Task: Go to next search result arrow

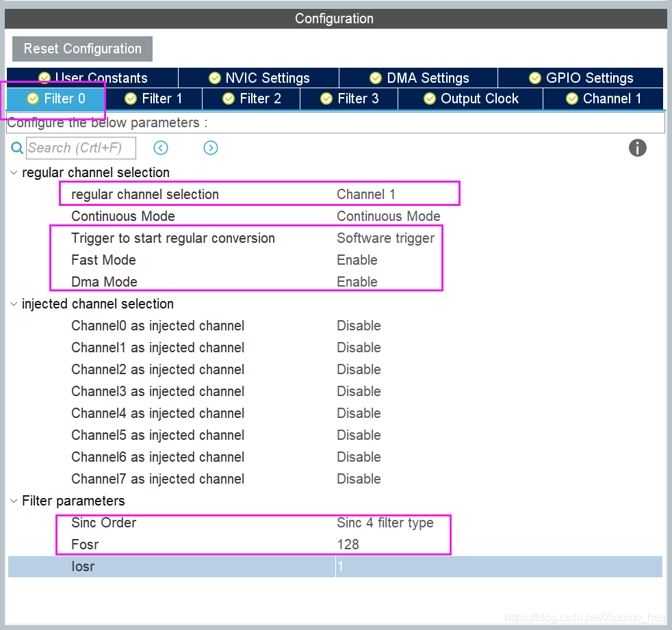Action: [211, 148]
